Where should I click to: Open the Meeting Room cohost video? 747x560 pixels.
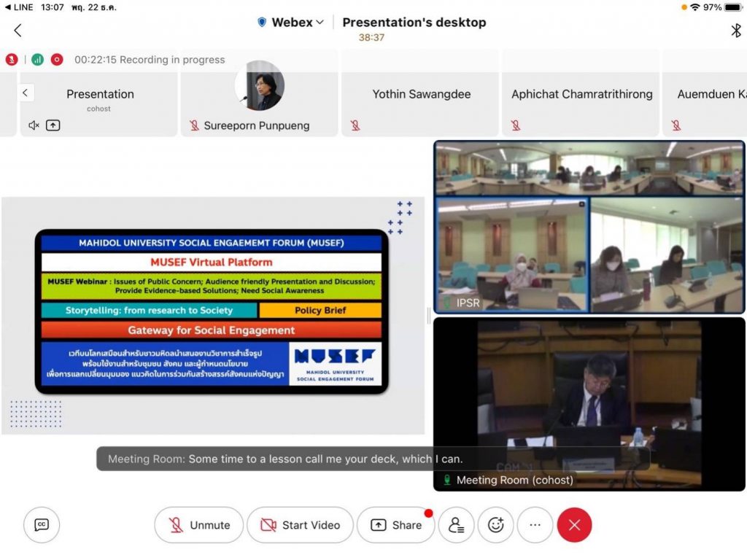(x=589, y=404)
